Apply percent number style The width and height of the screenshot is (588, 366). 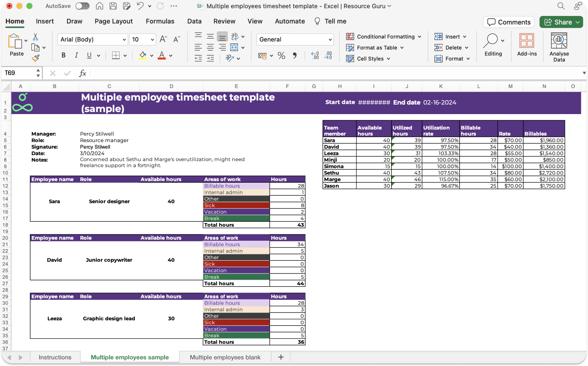point(281,56)
